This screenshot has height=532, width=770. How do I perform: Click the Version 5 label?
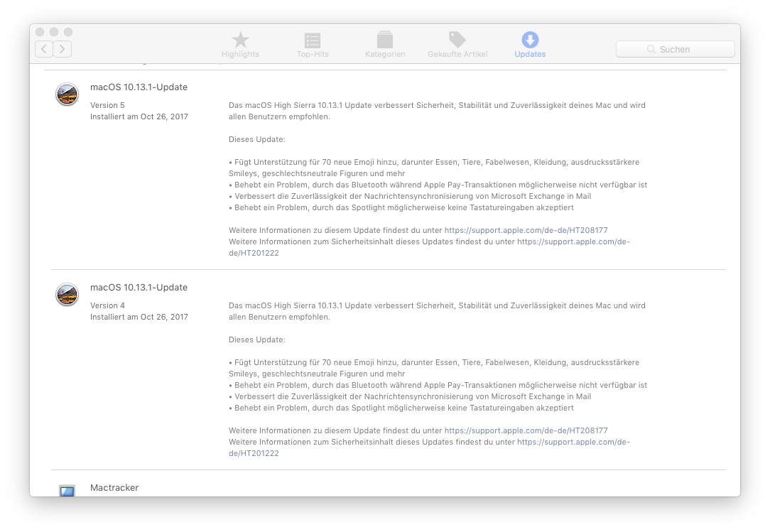(x=107, y=105)
